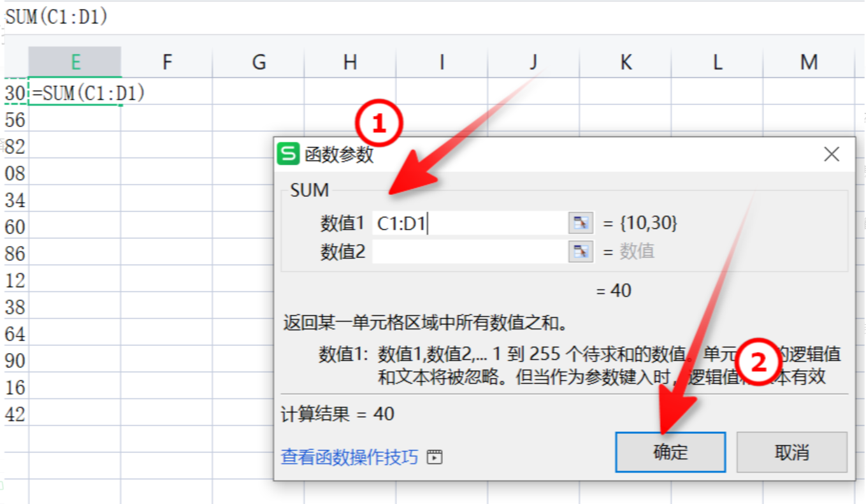The height and width of the screenshot is (504, 866).
Task: Click the video icon next to 查看函数操作技巧
Action: (435, 456)
